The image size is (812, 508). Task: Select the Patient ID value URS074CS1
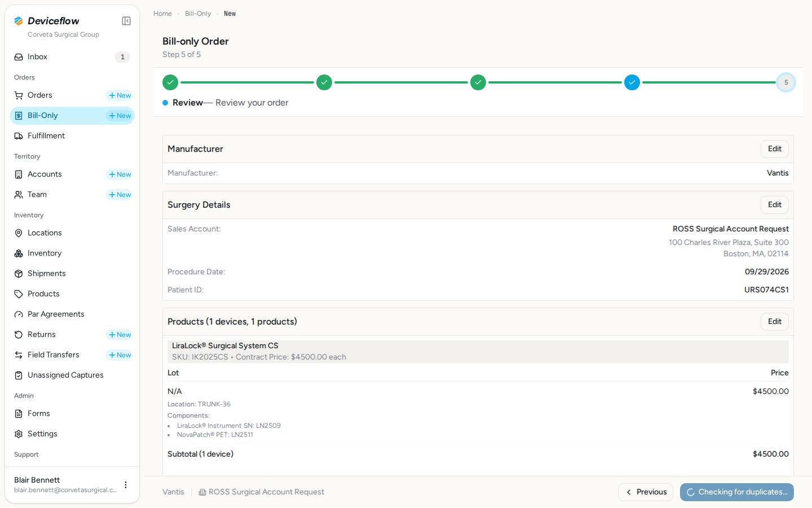coord(766,290)
